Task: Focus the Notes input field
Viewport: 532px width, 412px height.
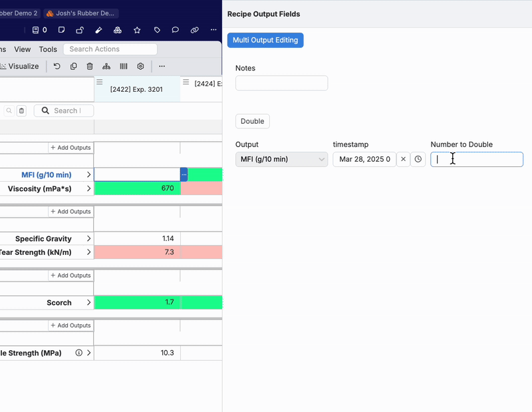Action: pyautogui.click(x=281, y=83)
